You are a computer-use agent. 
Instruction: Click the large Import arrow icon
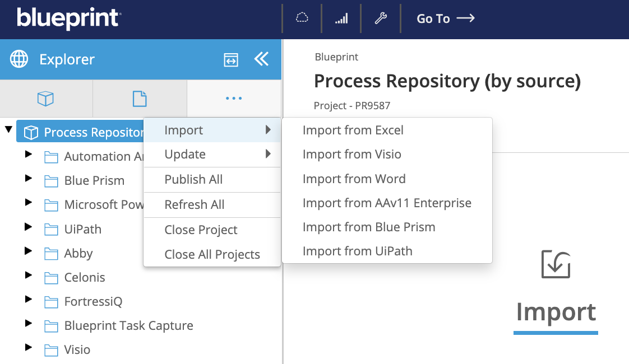(x=556, y=264)
